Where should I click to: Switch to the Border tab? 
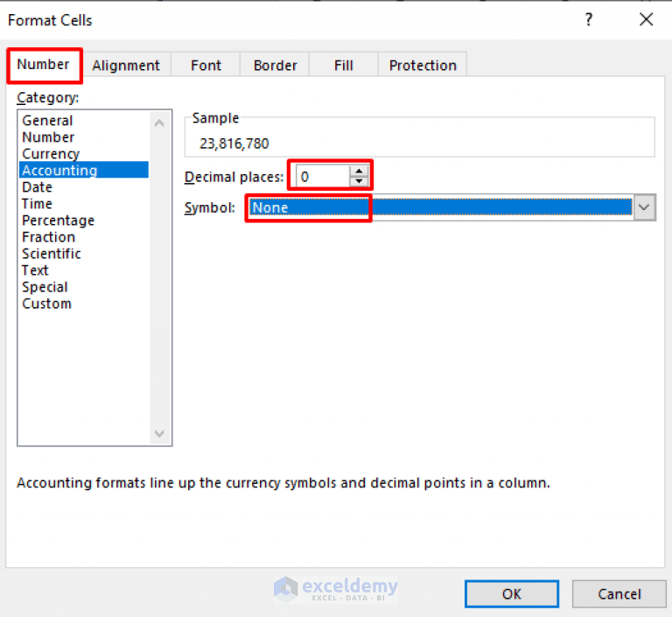point(275,66)
